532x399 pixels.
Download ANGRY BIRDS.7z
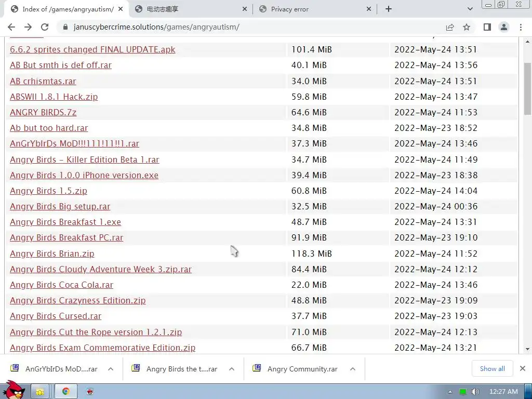tap(43, 112)
